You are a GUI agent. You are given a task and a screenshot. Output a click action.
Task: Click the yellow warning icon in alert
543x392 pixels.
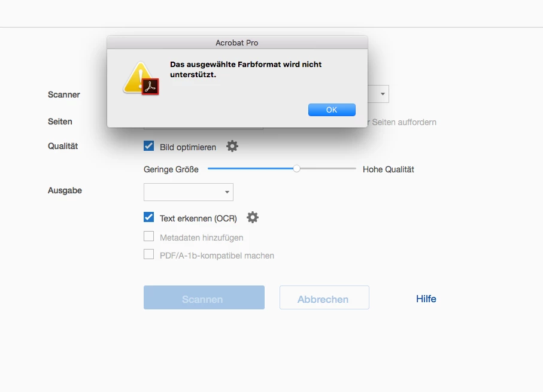point(141,78)
